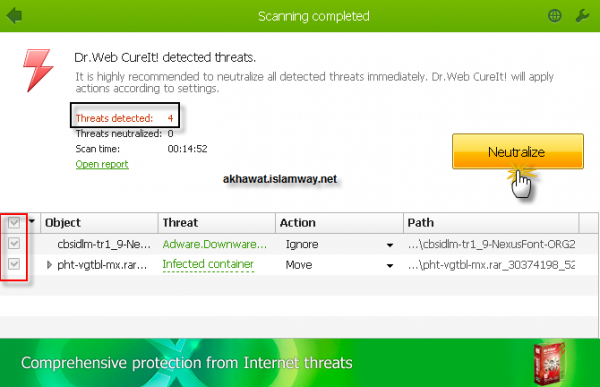
Task: Click the Neutralize button
Action: 518,152
